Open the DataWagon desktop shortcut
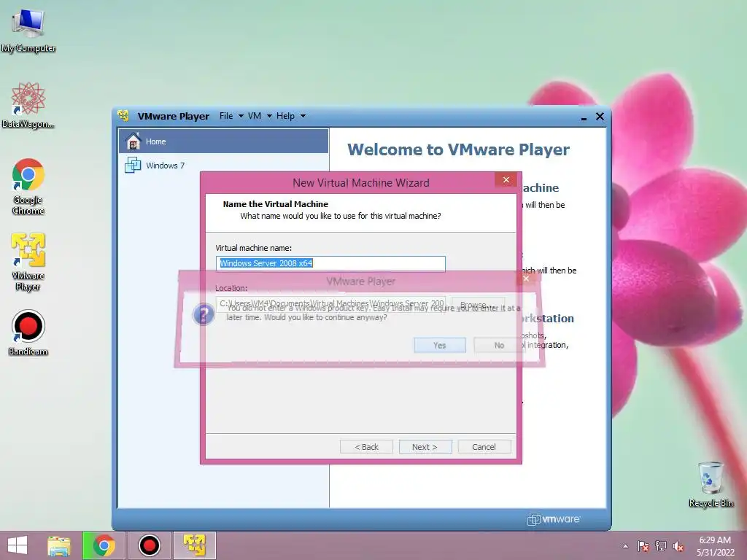Image resolution: width=747 pixels, height=560 pixels. (28, 106)
